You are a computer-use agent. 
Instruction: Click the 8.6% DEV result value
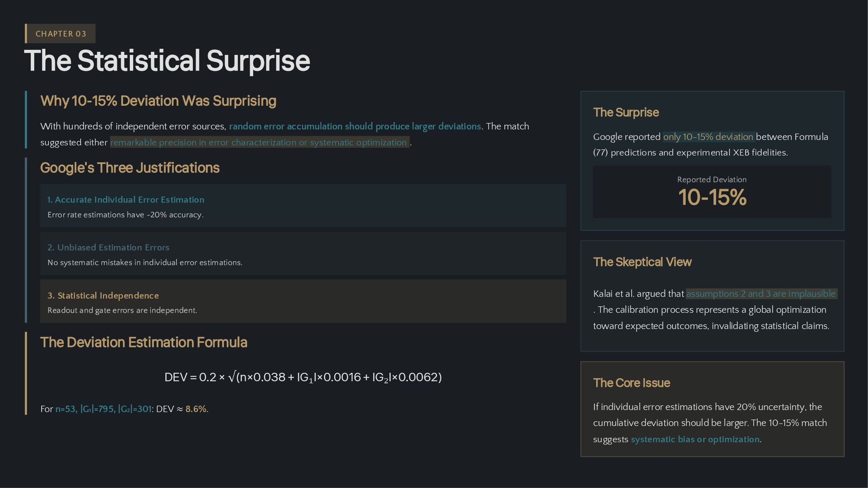(195, 409)
